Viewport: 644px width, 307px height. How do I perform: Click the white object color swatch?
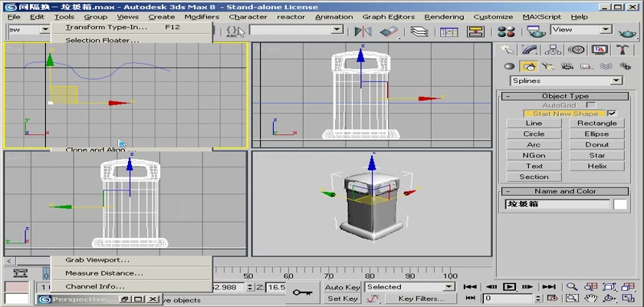coord(619,204)
